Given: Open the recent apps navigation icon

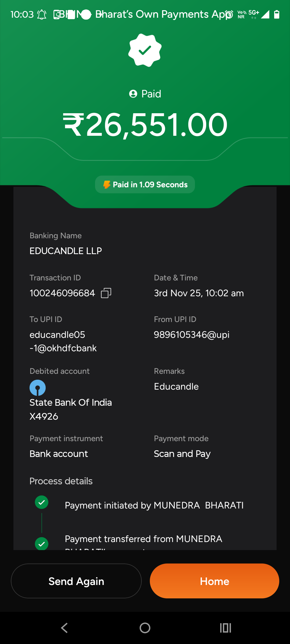Looking at the screenshot, I should pyautogui.click(x=225, y=628).
